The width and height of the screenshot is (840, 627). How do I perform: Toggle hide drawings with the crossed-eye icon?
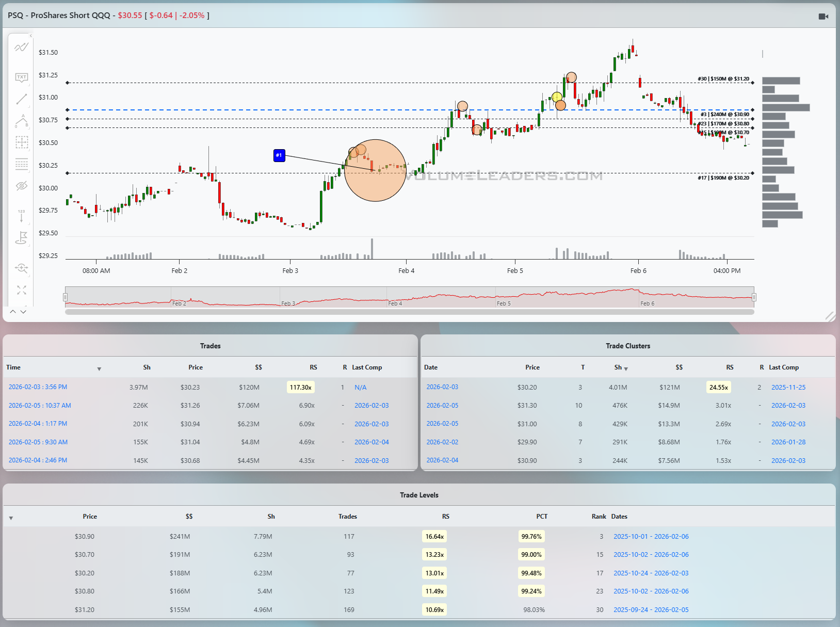tap(21, 186)
